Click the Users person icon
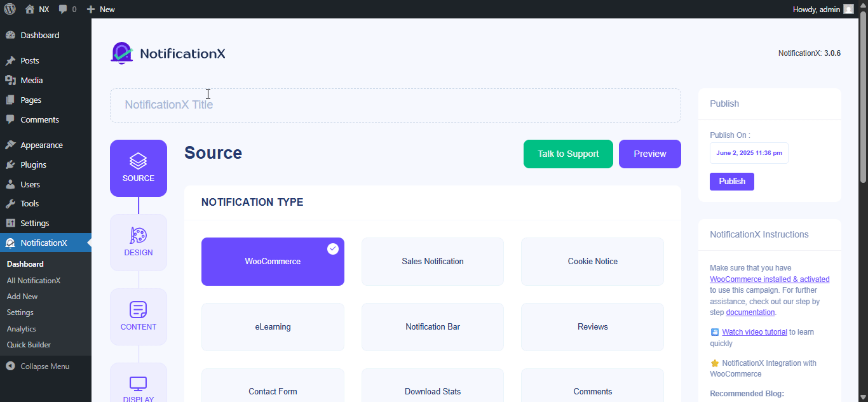868x402 pixels. tap(10, 184)
